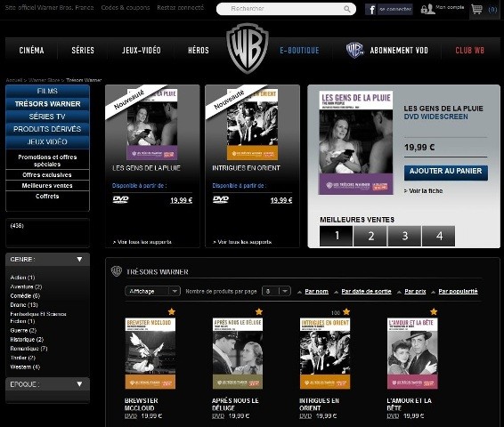Select SÉRIES TV in the sidebar
This screenshot has width=504, height=427.
click(47, 117)
